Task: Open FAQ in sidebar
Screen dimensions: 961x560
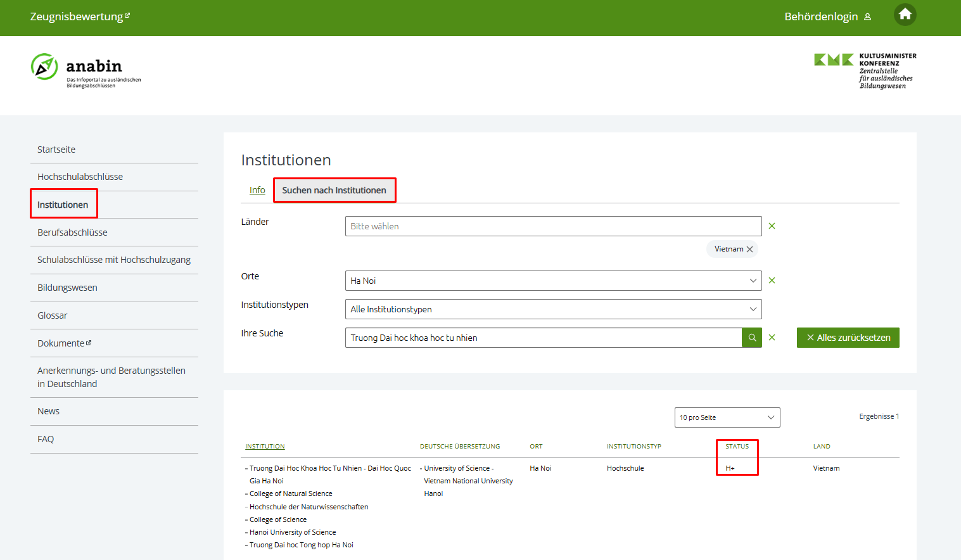Action: (x=46, y=439)
